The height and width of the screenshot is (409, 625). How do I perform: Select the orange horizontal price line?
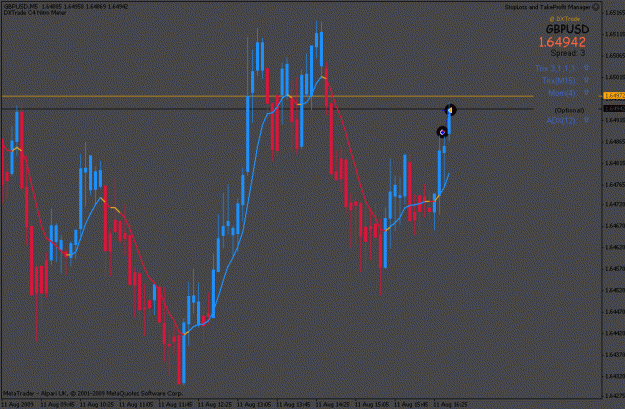(x=267, y=96)
